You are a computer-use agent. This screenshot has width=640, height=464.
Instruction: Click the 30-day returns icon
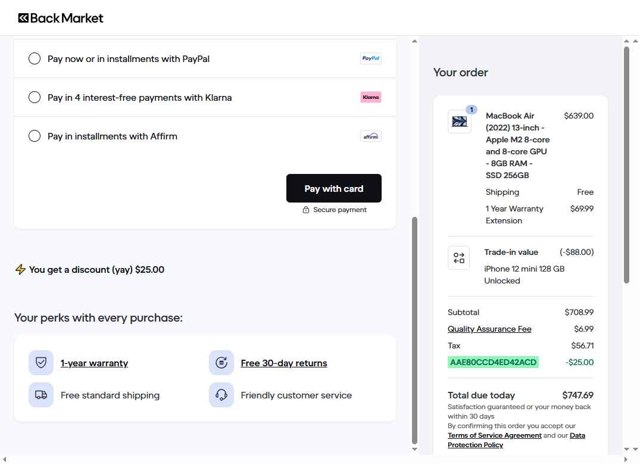[221, 363]
